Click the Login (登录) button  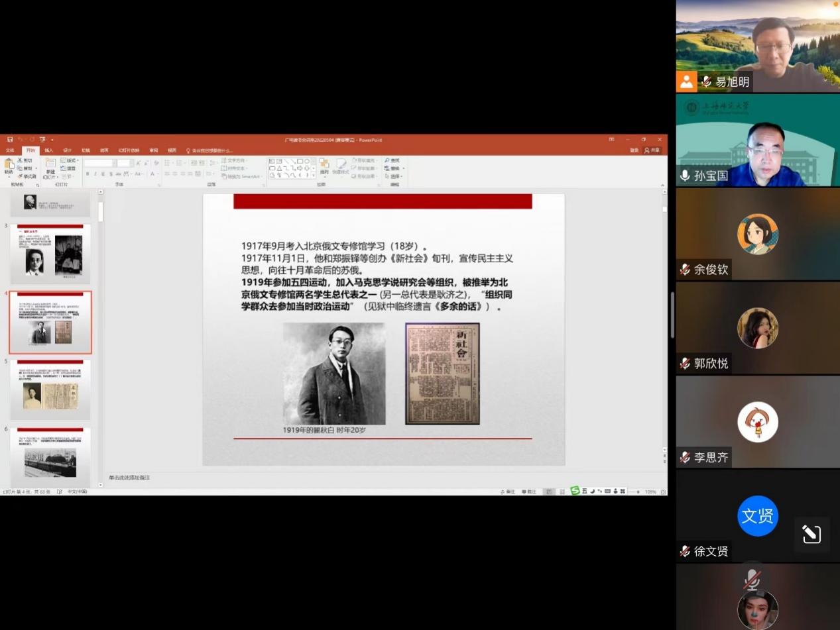[634, 150]
